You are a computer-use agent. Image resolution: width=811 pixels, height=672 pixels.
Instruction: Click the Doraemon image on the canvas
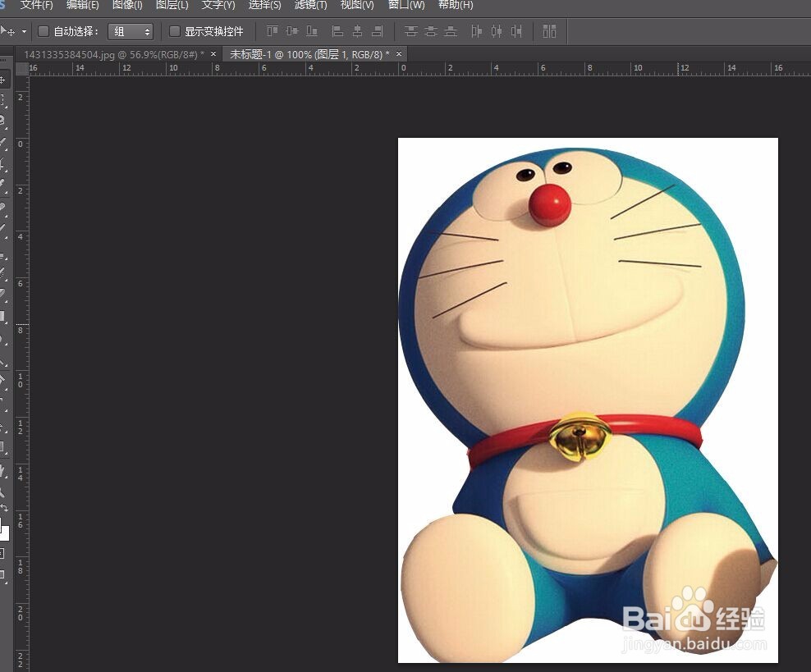pos(588,400)
